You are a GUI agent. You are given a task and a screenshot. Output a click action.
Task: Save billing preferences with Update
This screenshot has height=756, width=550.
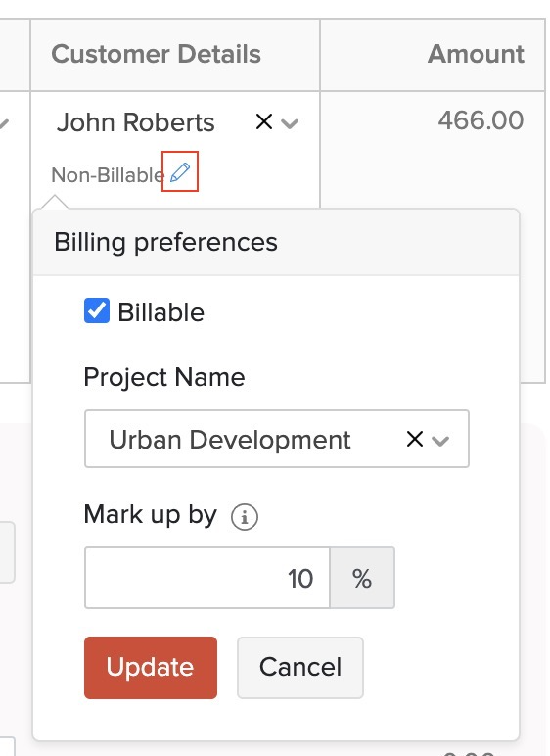[151, 667]
